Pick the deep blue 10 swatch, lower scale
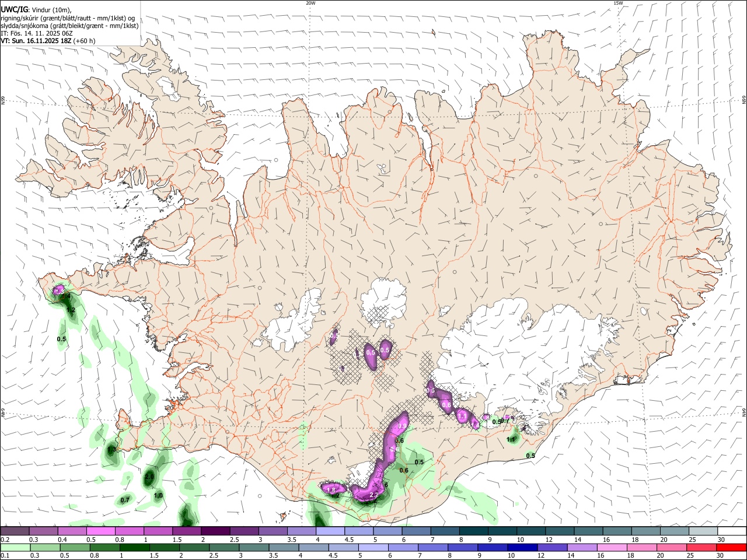The width and height of the screenshot is (747, 560). [522, 547]
